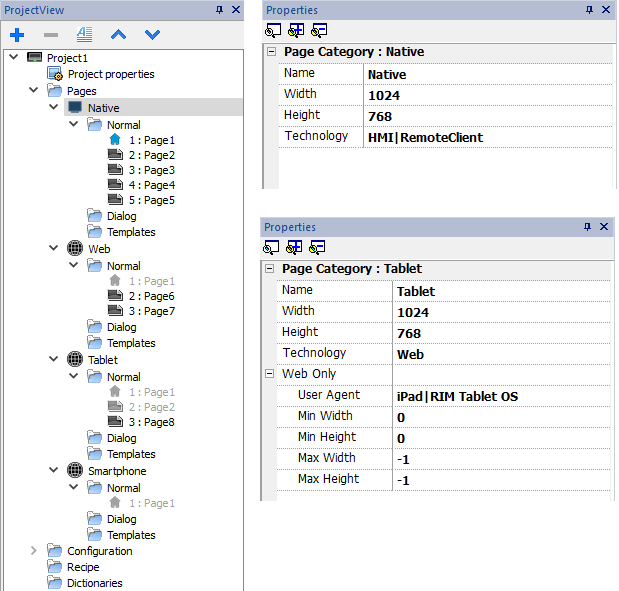
Task: Open Project properties in the tree
Action: pyautogui.click(x=110, y=74)
